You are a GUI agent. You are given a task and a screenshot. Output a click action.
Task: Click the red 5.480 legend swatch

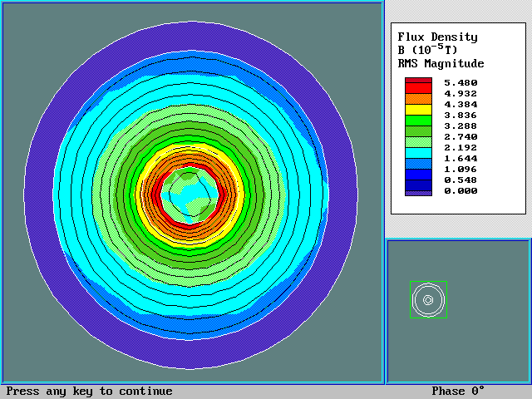(x=418, y=83)
